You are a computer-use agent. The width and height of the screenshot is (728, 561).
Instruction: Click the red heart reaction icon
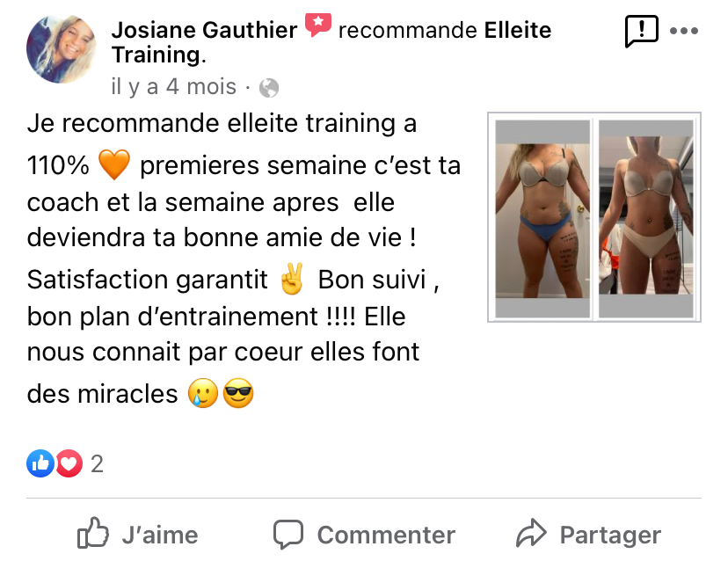(69, 463)
